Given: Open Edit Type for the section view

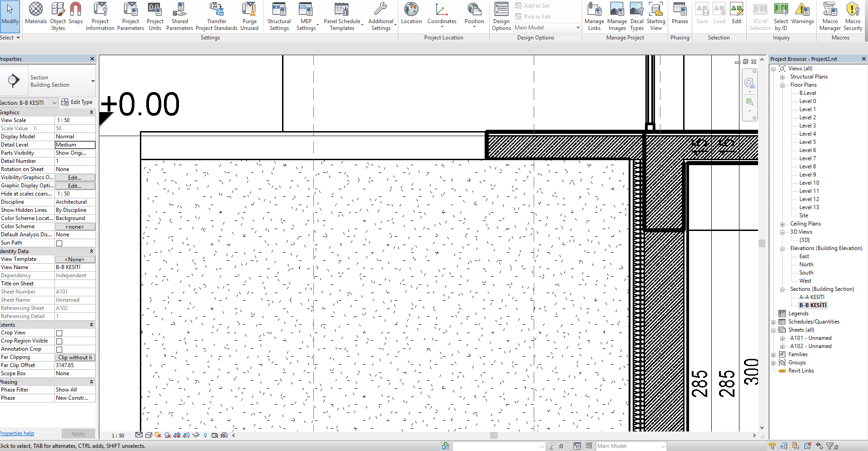Looking at the screenshot, I should [x=77, y=102].
